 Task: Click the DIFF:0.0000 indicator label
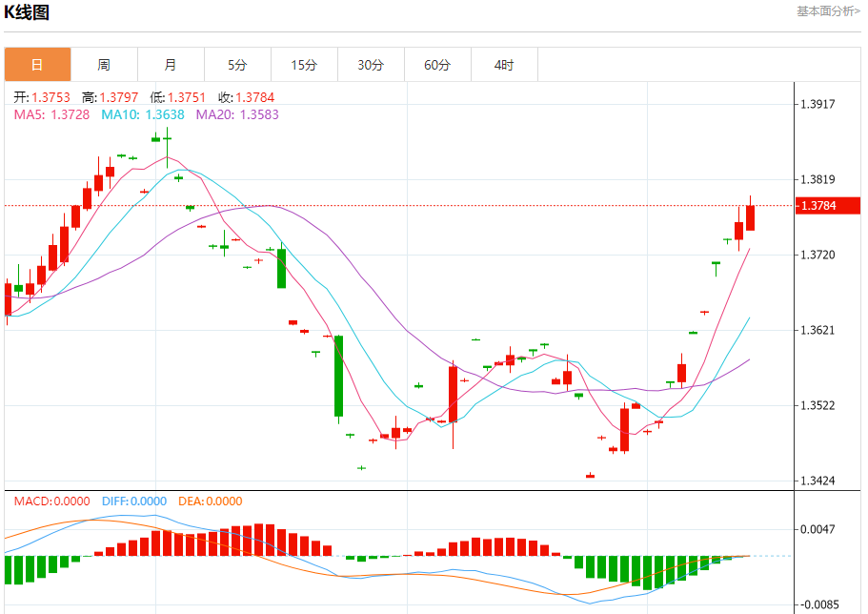(x=134, y=501)
